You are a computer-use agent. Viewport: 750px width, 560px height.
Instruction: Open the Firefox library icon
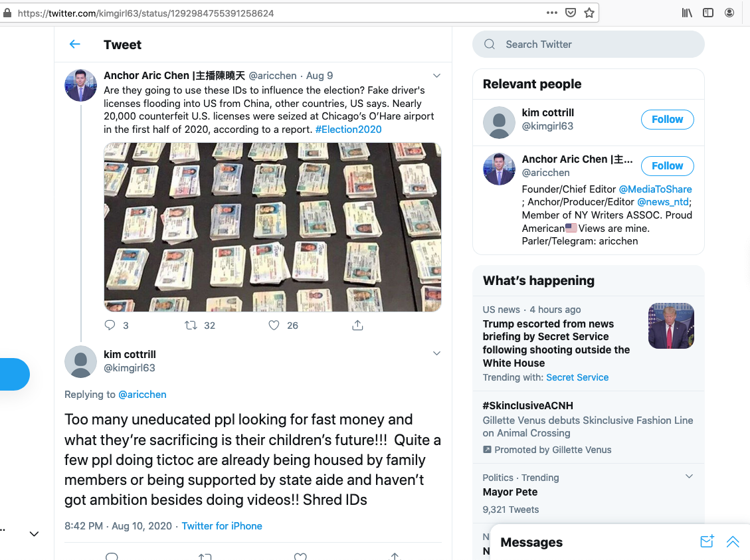(x=687, y=13)
